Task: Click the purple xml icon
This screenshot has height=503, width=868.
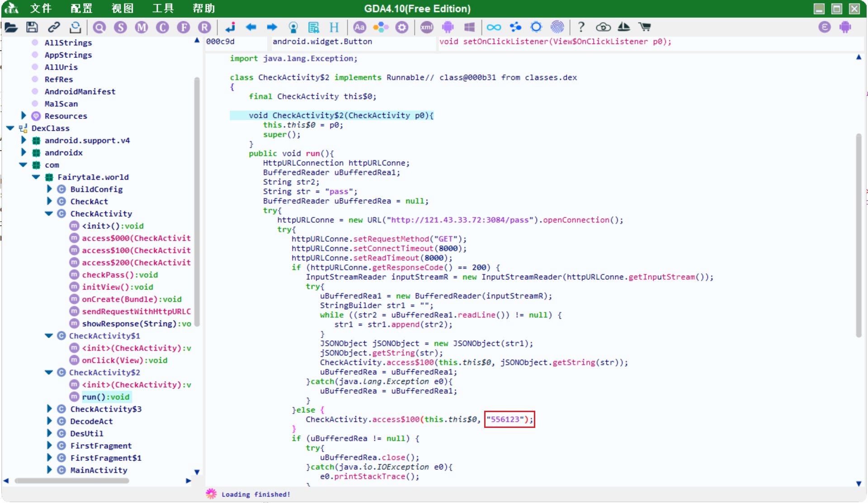Action: tap(426, 27)
